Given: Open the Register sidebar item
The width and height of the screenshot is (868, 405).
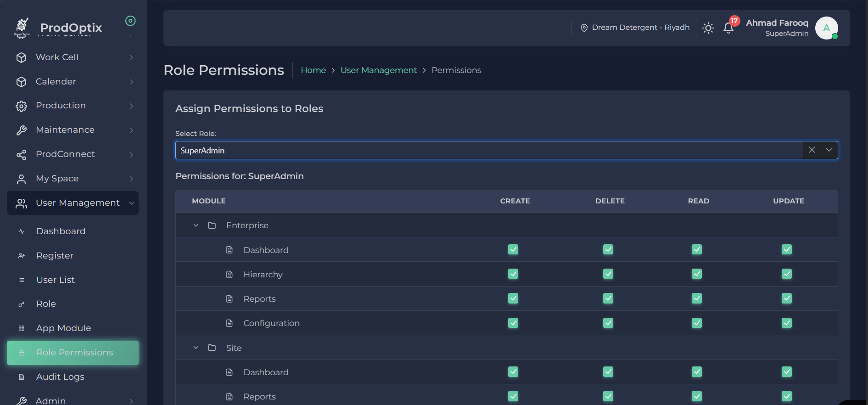Looking at the screenshot, I should point(73,256).
